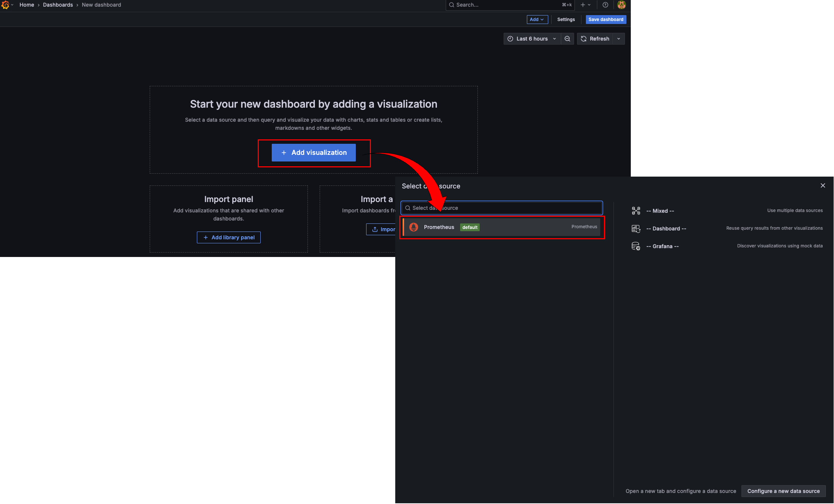Viewport: 834px width, 504px height.
Task: Click the Prometheus data source icon
Action: pyautogui.click(x=414, y=227)
